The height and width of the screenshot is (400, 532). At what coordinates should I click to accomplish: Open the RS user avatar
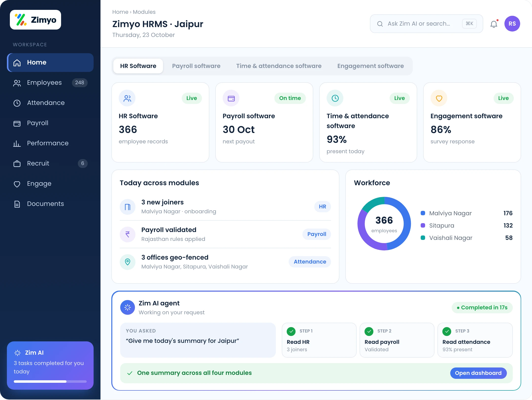(512, 24)
